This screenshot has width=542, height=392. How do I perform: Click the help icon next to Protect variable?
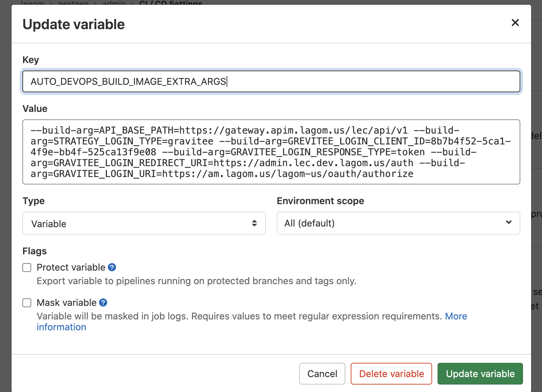[x=112, y=268]
